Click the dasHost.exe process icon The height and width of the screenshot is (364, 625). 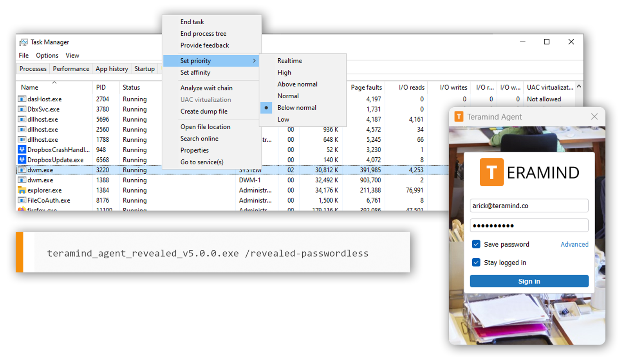tap(22, 99)
